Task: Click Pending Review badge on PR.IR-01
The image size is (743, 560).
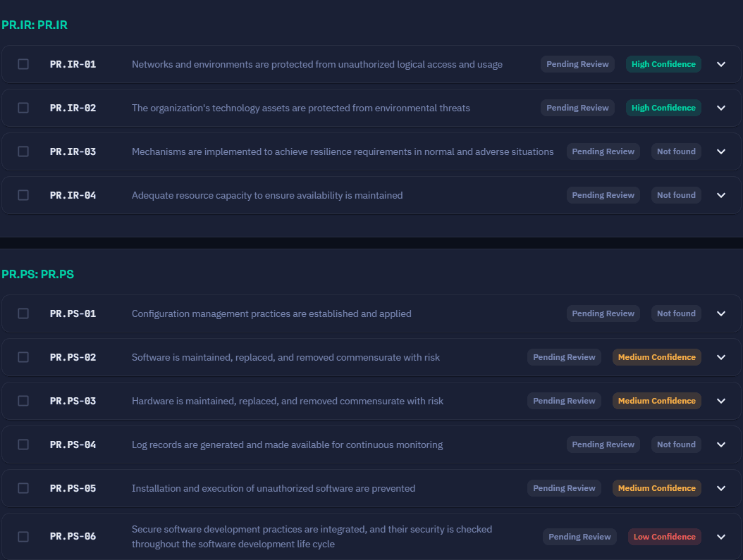Action: 577,64
